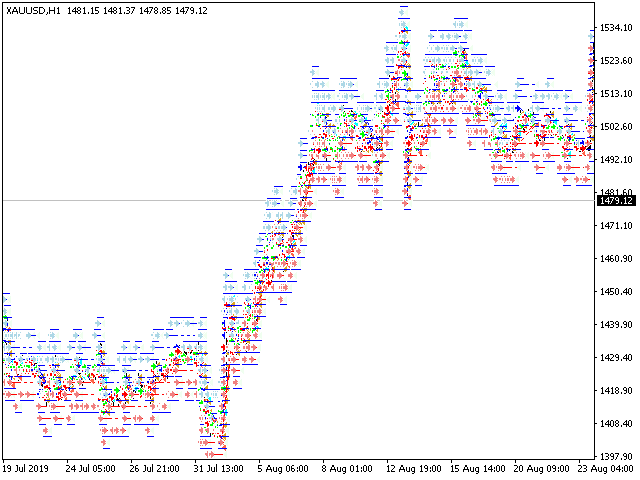
Task: Click the 19 Jul 2019 date label
Action: (x=25, y=469)
